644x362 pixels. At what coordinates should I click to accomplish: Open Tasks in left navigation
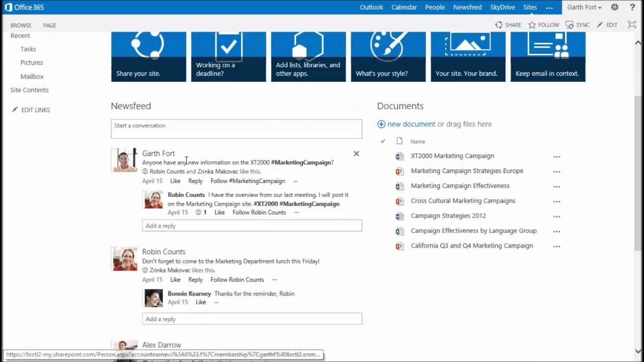[28, 49]
